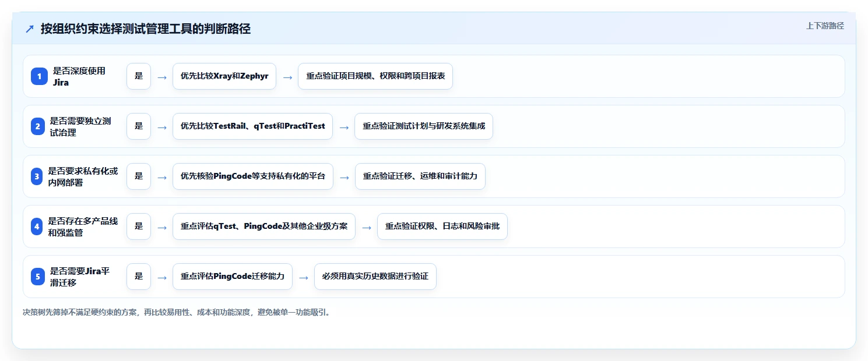This screenshot has width=868, height=361.
Task: Click the 重点评估PingCode迁移能力 box
Action: pos(233,277)
